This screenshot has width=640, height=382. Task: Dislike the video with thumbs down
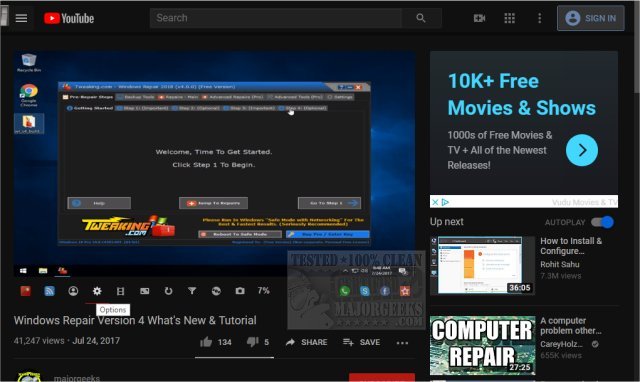coord(253,342)
